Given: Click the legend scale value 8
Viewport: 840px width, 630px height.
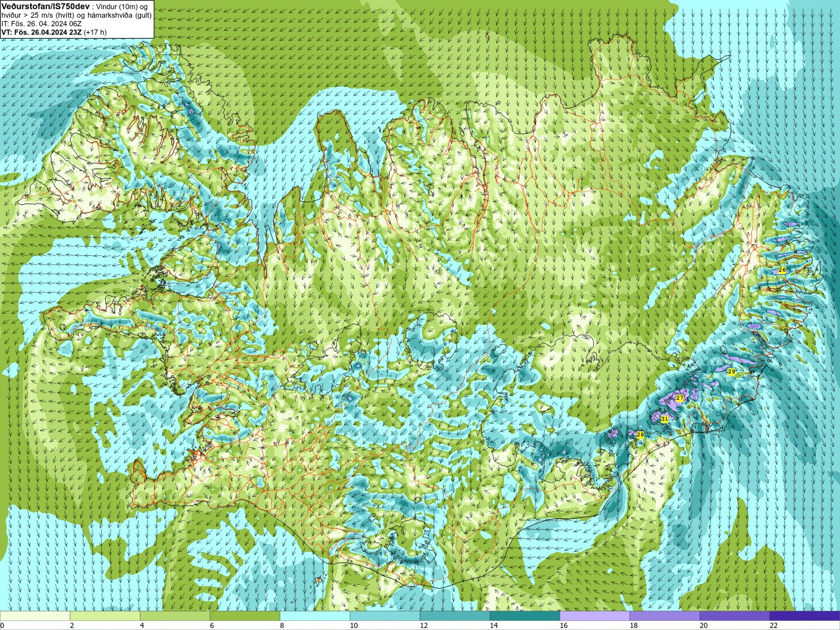Looking at the screenshot, I should coord(282,626).
